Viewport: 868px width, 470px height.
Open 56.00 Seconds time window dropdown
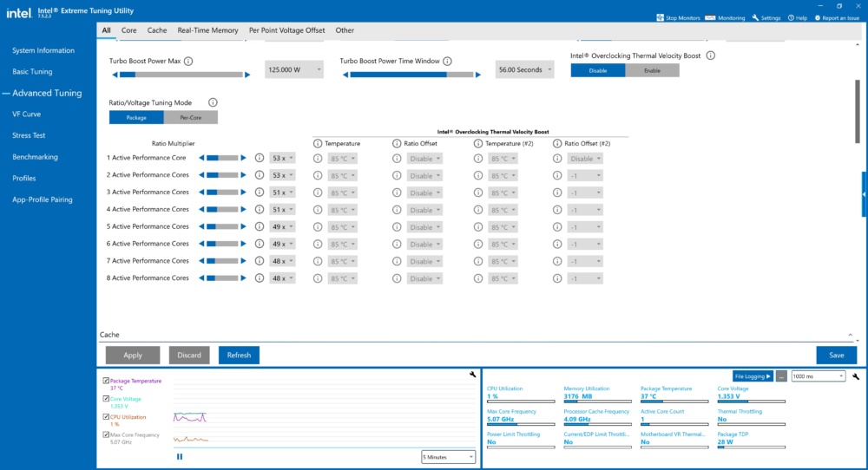pos(524,69)
